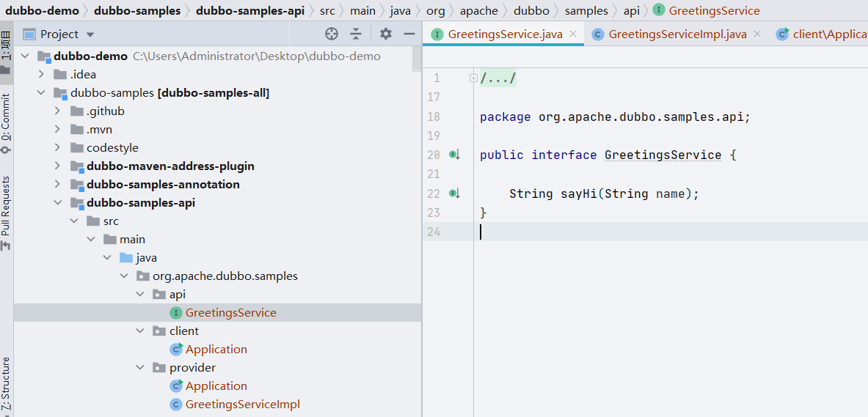Expand the .mvn folder
This screenshot has width=868, height=417.
tap(58, 130)
